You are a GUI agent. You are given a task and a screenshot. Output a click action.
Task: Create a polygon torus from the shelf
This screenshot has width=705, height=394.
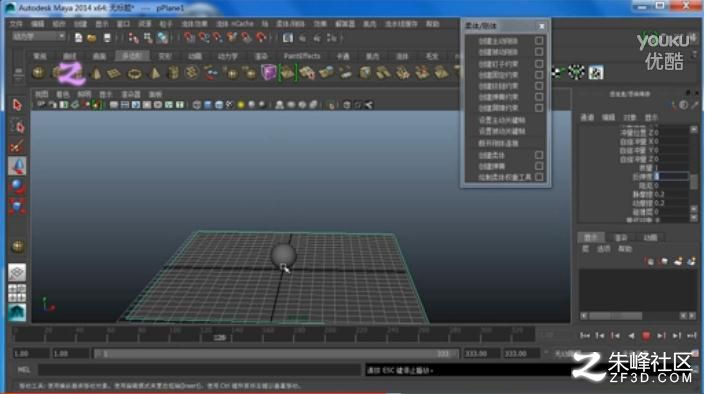pyautogui.click(x=134, y=73)
